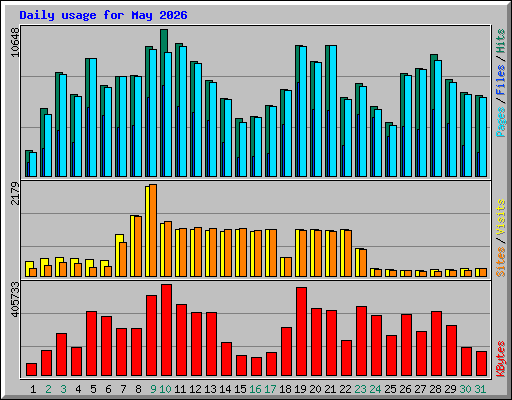Click the 10648 hits axis value
512x400 pixels.
point(15,42)
